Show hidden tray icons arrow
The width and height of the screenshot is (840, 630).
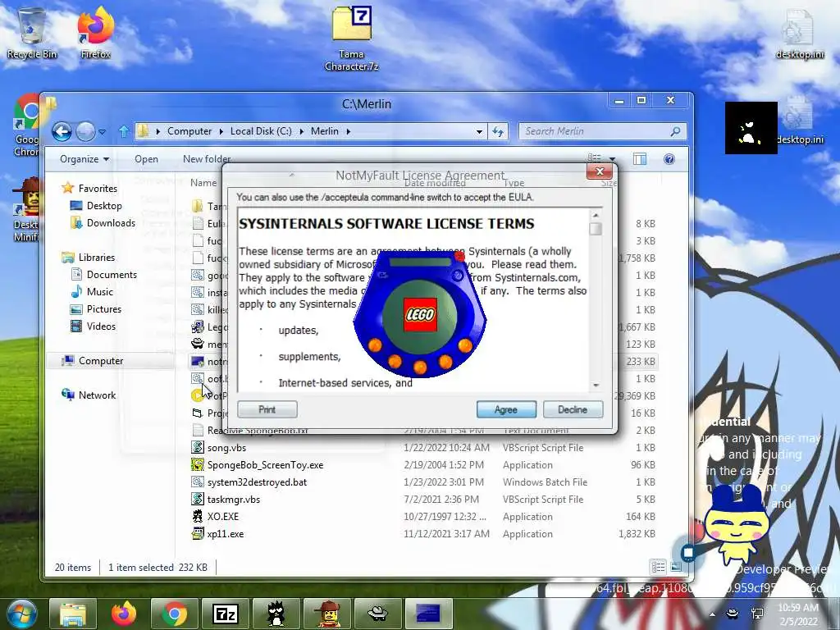(712, 614)
